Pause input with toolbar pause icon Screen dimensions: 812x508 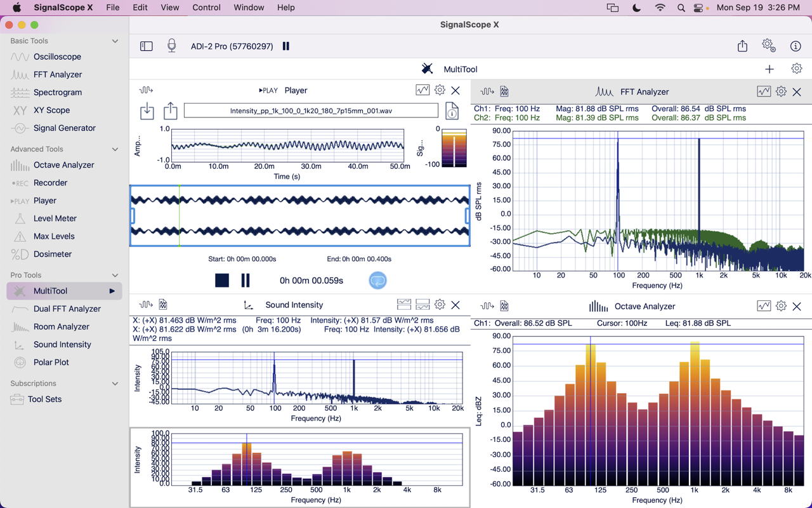pyautogui.click(x=286, y=46)
